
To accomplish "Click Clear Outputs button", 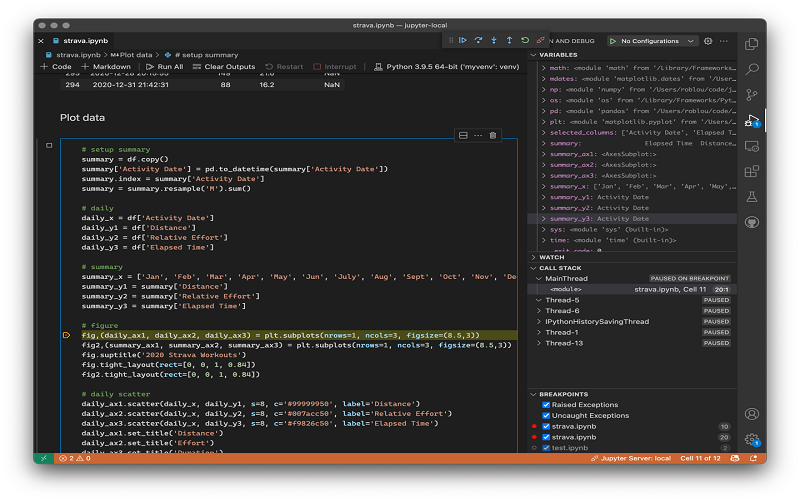I will tap(224, 67).
